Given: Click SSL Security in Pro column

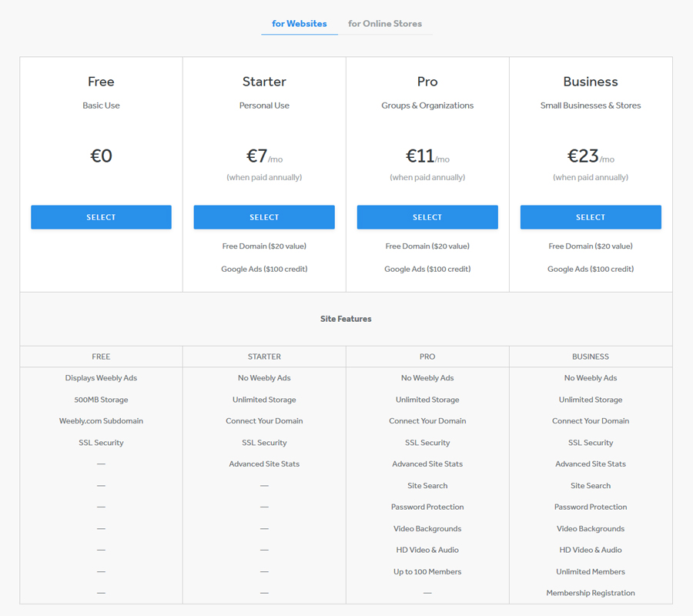Looking at the screenshot, I should click(x=427, y=442).
